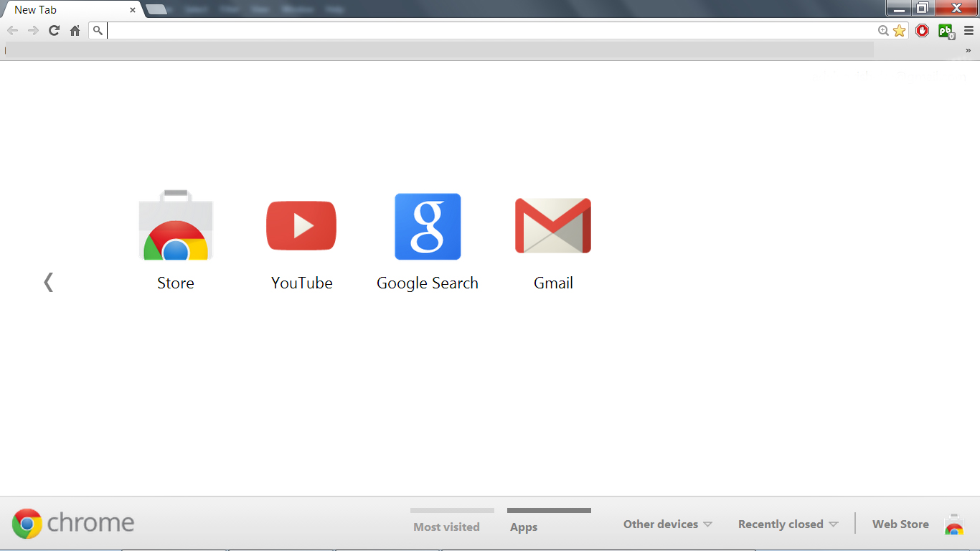This screenshot has width=980, height=551.
Task: Expand the Recently closed menu
Action: coord(788,524)
